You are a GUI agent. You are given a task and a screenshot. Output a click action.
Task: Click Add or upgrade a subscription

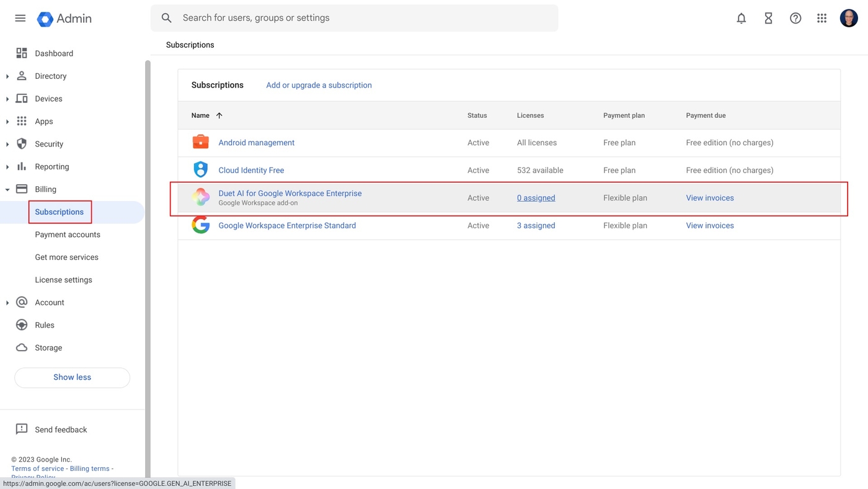pos(319,85)
